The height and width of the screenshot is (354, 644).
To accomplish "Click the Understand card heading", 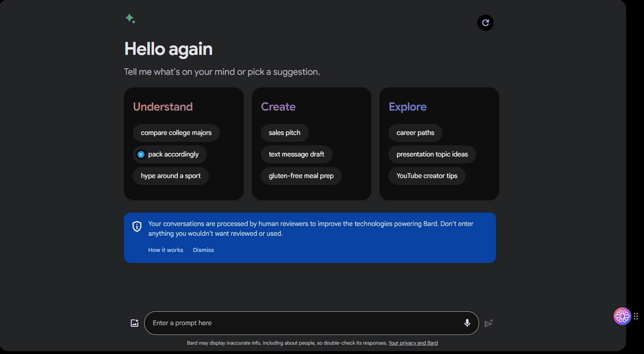I will 163,106.
